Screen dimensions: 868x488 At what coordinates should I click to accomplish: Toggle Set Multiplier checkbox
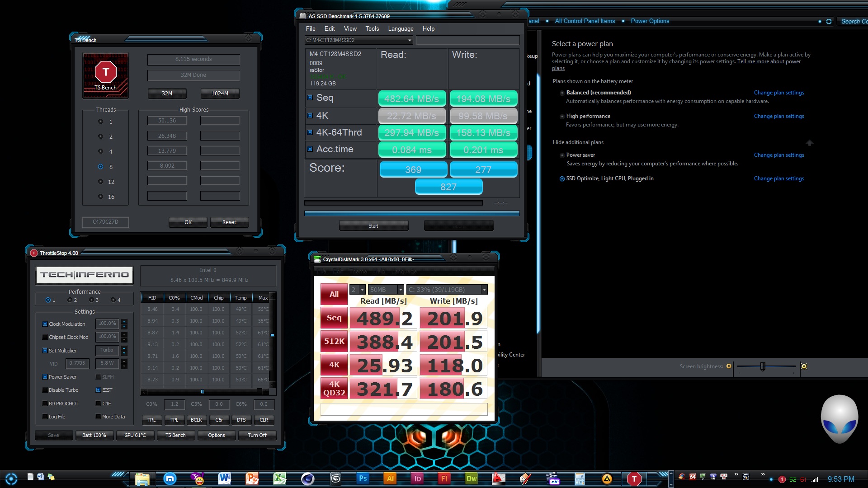tap(45, 351)
